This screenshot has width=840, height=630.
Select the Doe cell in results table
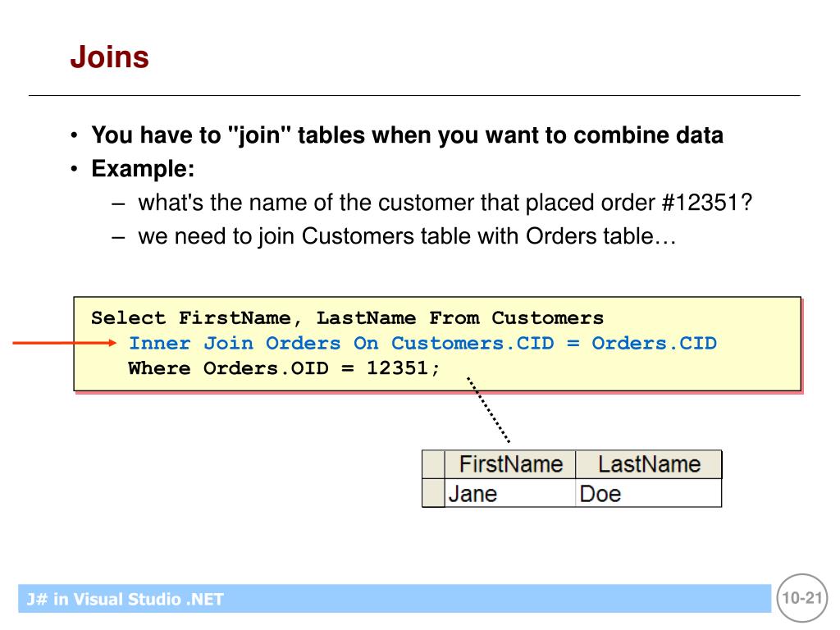pyautogui.click(x=649, y=493)
